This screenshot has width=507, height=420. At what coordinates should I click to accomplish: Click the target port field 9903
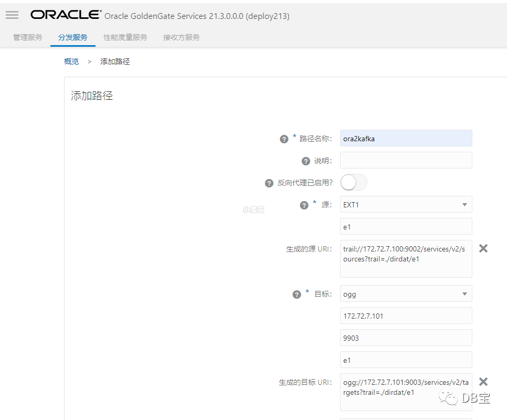(406, 338)
